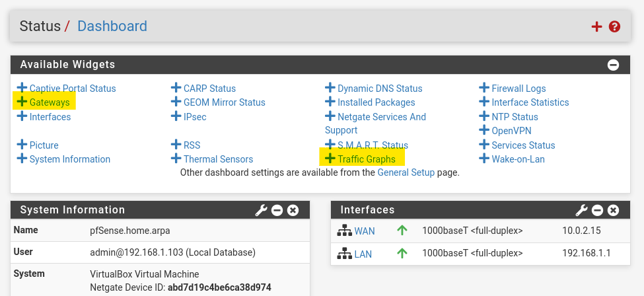Open the LAN interface link

point(363,254)
